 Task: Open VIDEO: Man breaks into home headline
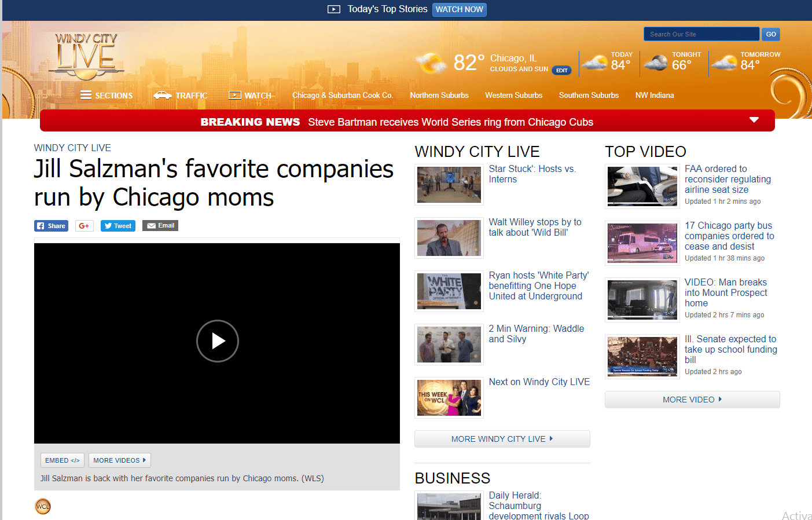(x=726, y=293)
